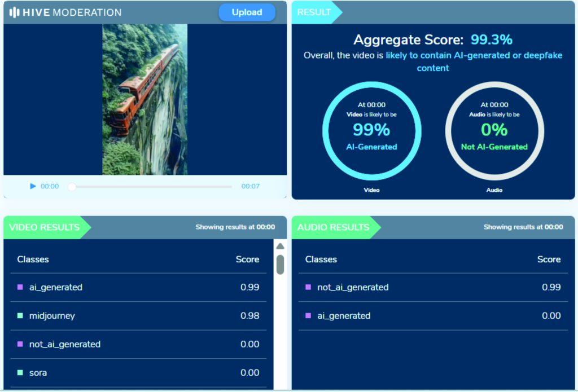This screenshot has width=578, height=392.
Task: Click the Aggregate Score 99.3% value
Action: click(492, 40)
